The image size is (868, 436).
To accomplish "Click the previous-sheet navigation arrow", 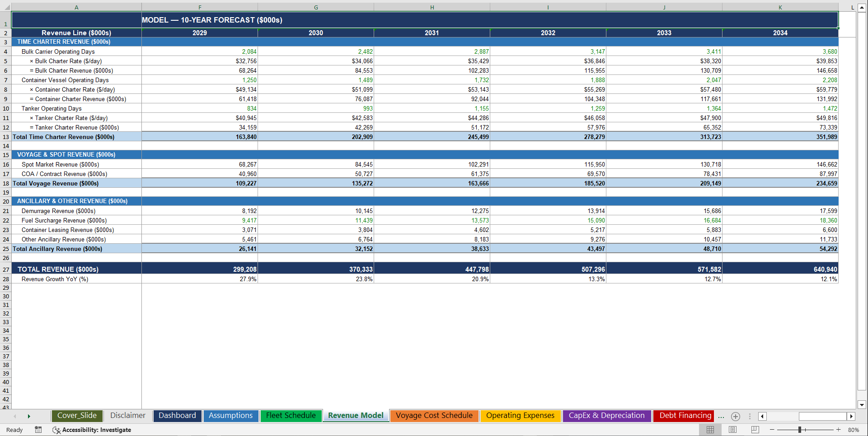I will point(15,416).
